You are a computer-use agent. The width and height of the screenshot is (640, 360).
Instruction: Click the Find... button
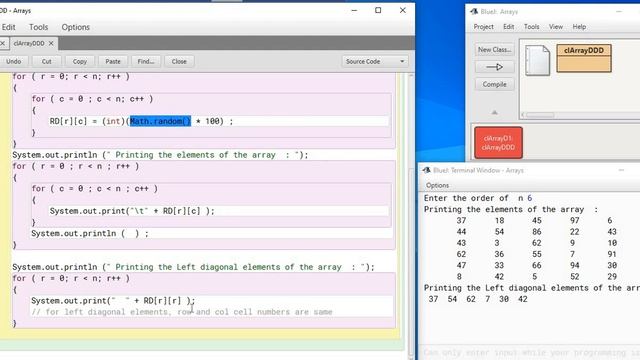point(146,61)
